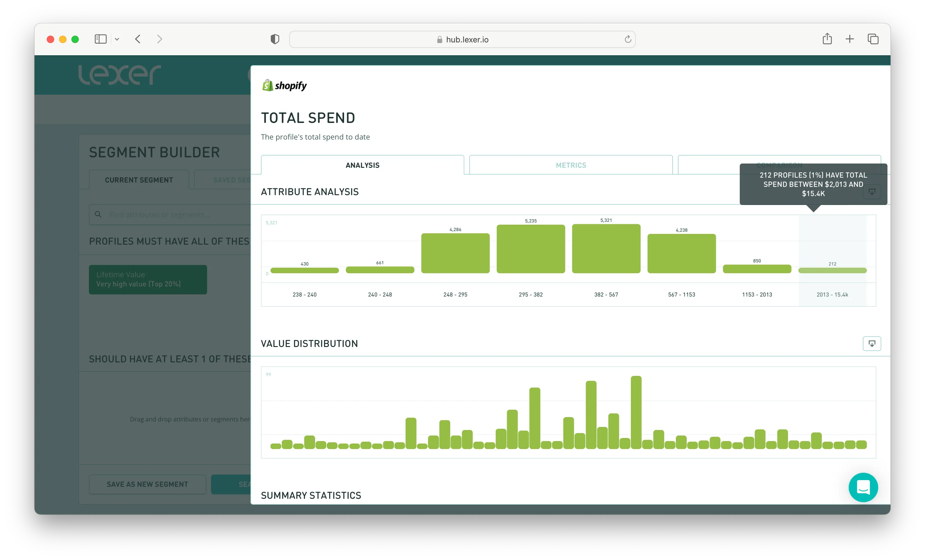This screenshot has height=560, width=925.
Task: Click the privacy shield icon
Action: (275, 39)
